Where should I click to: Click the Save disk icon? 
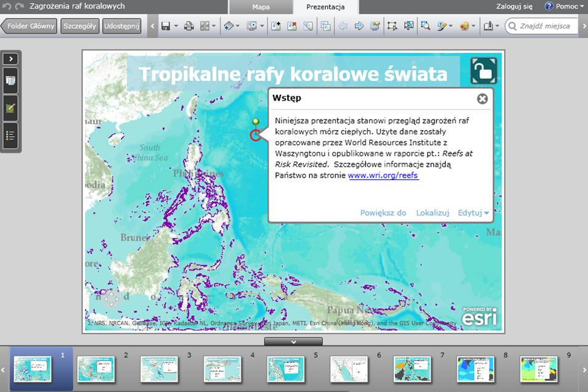coord(166,27)
